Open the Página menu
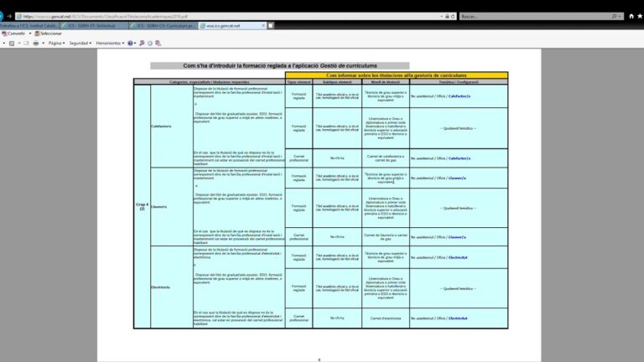This screenshot has height=362, width=644. pos(57,43)
